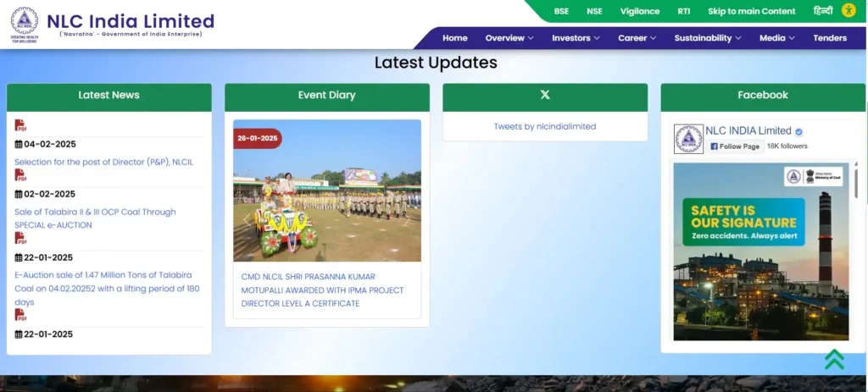Click the Safety Is Our Signature post image

(761, 251)
